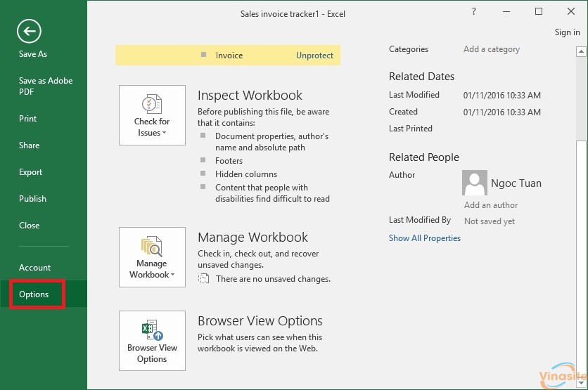Open the Print menu item
Screen dimensions: 588x390
tap(27, 118)
